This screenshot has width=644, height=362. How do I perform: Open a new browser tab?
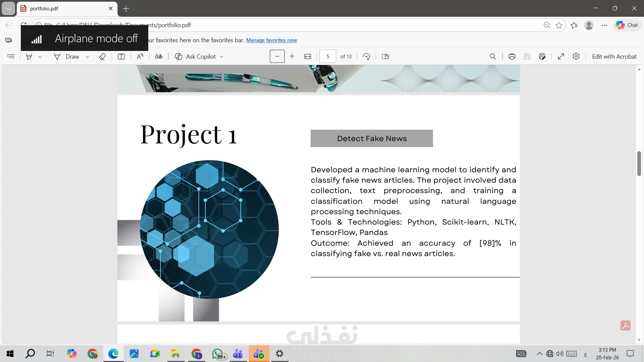[126, 9]
